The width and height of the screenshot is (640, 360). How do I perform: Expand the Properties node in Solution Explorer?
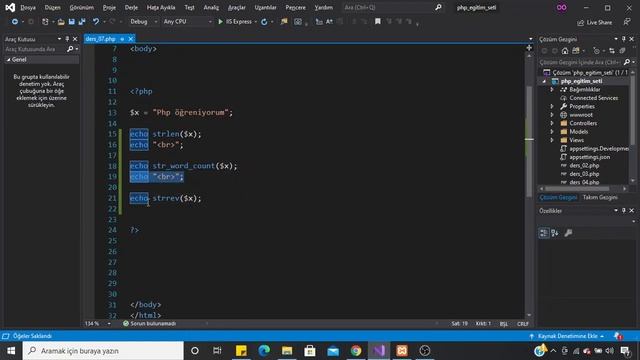pos(552,106)
